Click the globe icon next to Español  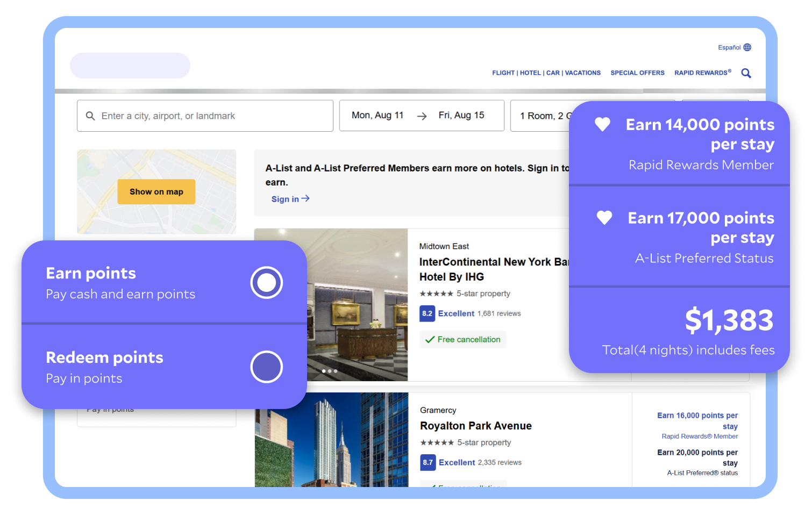point(747,47)
